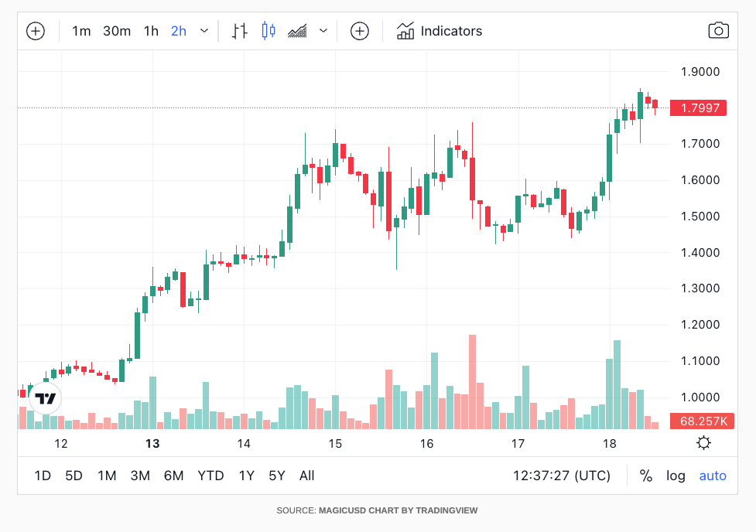Select the area chart style icon
The height and width of the screenshot is (532, 756).
(x=297, y=31)
